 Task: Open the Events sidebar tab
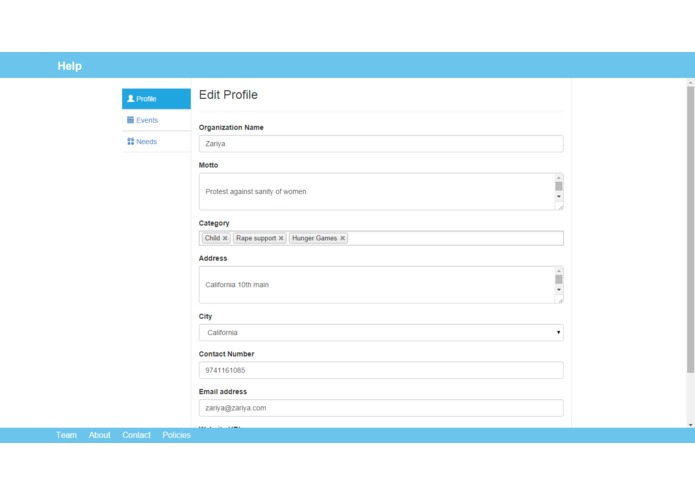[156, 120]
